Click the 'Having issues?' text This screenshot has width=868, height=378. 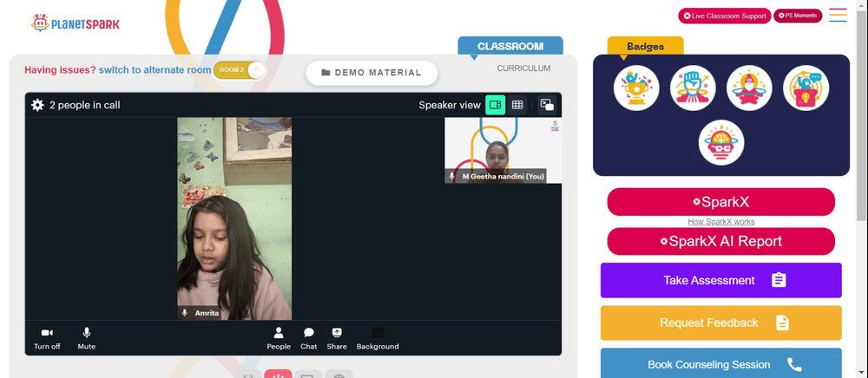[60, 70]
